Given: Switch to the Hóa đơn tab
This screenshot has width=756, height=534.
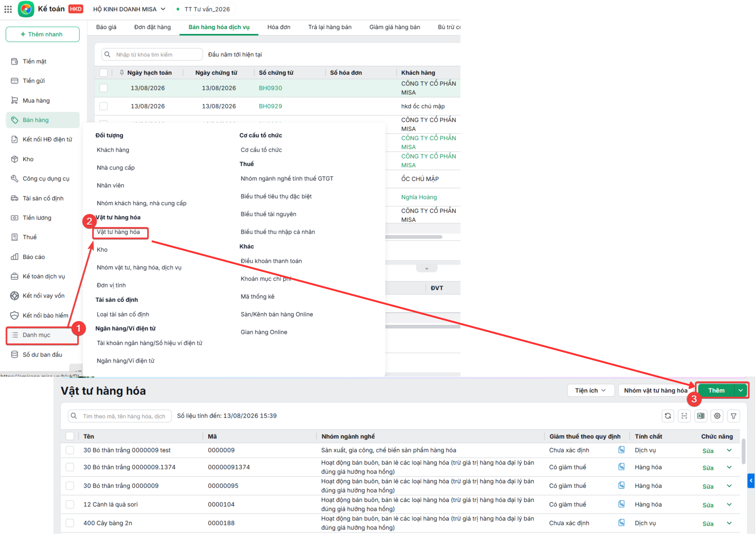Looking at the screenshot, I should click(x=279, y=27).
